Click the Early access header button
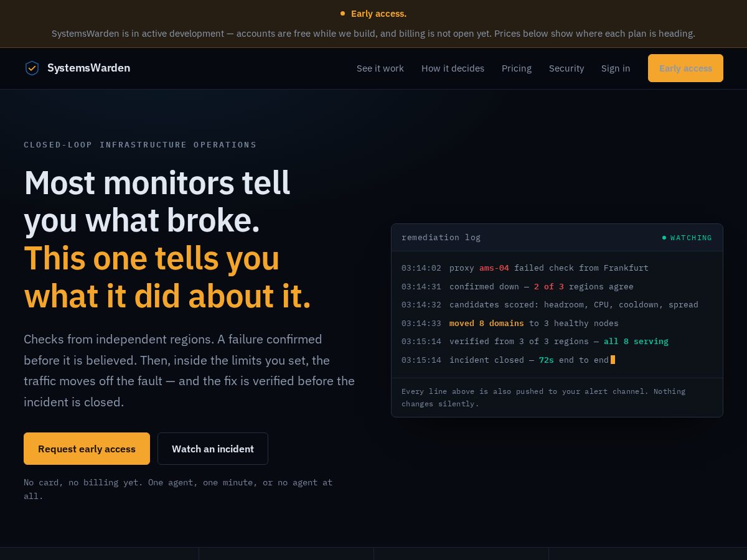 tap(685, 68)
